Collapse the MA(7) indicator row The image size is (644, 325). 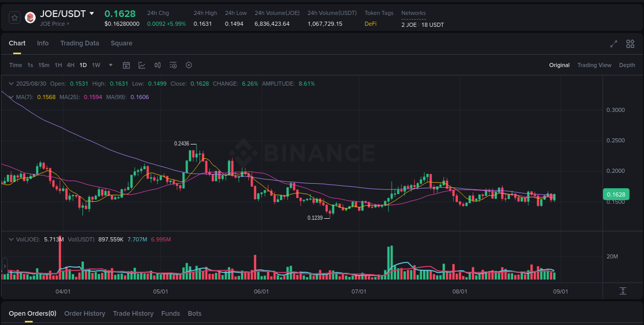point(11,97)
